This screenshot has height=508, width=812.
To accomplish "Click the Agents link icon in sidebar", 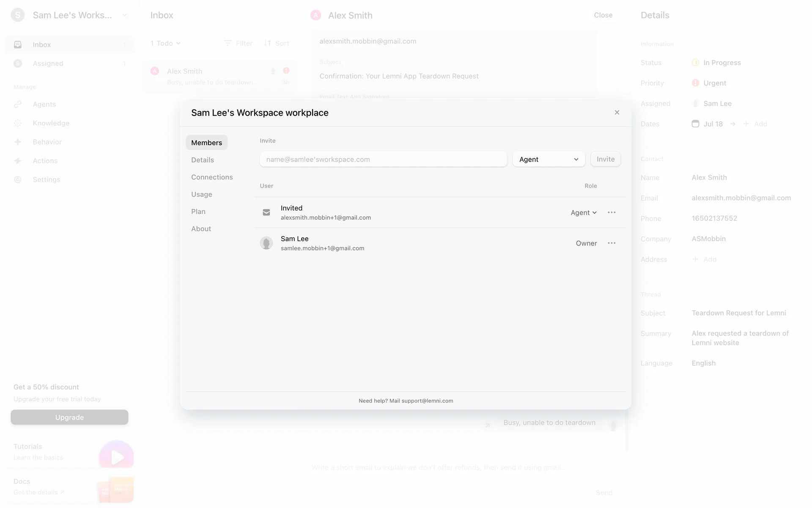I will [18, 105].
